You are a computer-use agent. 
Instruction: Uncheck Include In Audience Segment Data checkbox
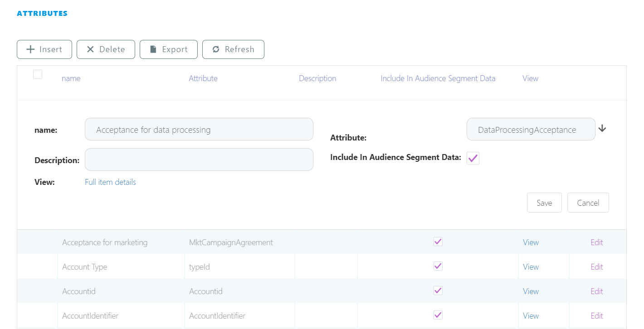click(x=473, y=158)
